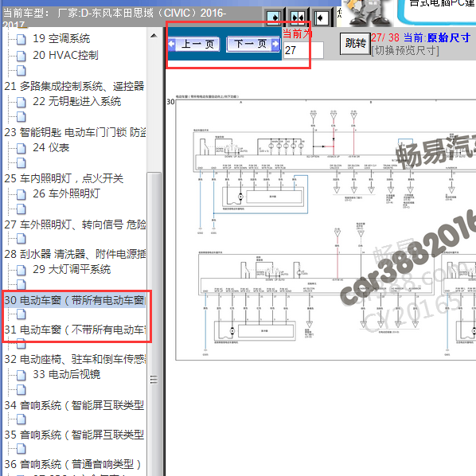
Task: Open 34 音响系统（智能屏互联类型 entry
Action: point(74,405)
